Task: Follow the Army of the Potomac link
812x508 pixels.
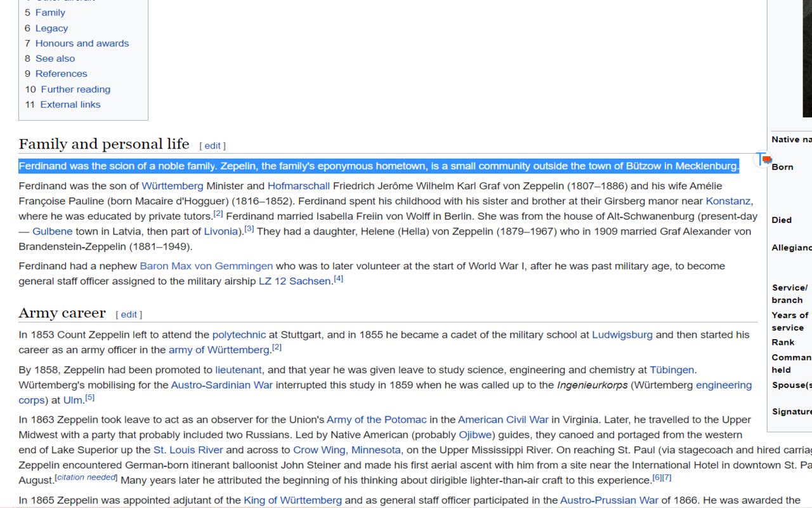Action: tap(376, 420)
